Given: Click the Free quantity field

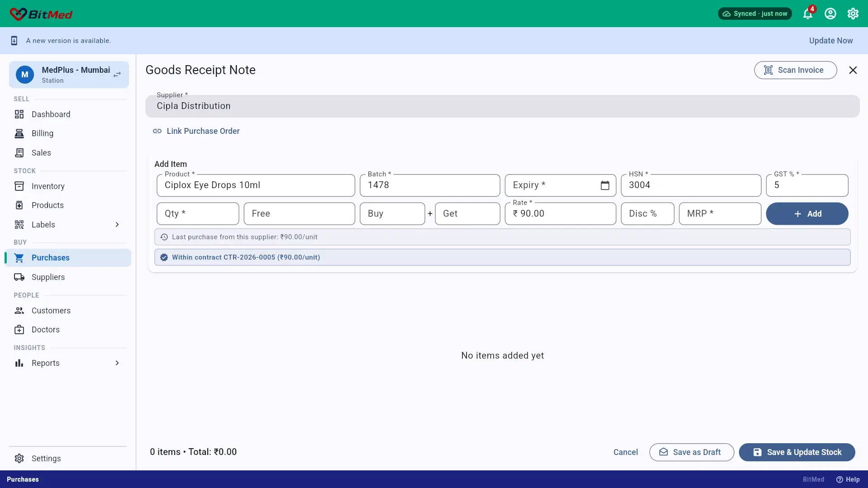Looking at the screenshot, I should click(x=299, y=214).
